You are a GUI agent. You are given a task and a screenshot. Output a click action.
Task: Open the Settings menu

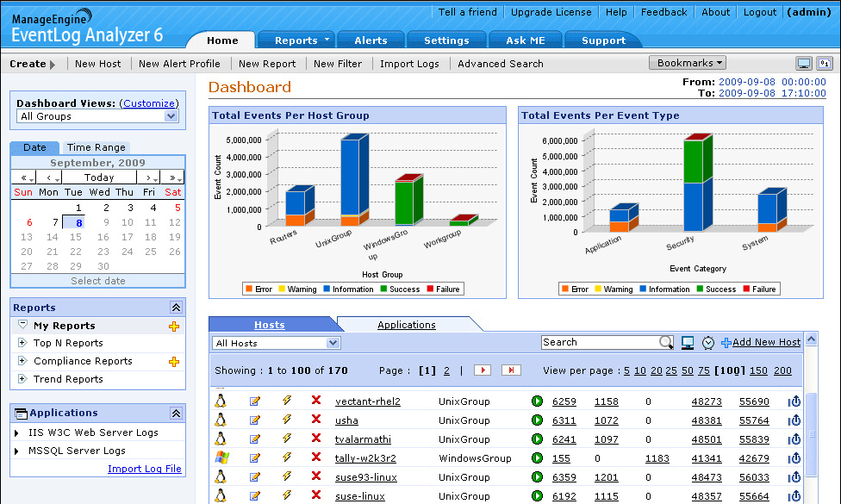point(446,40)
